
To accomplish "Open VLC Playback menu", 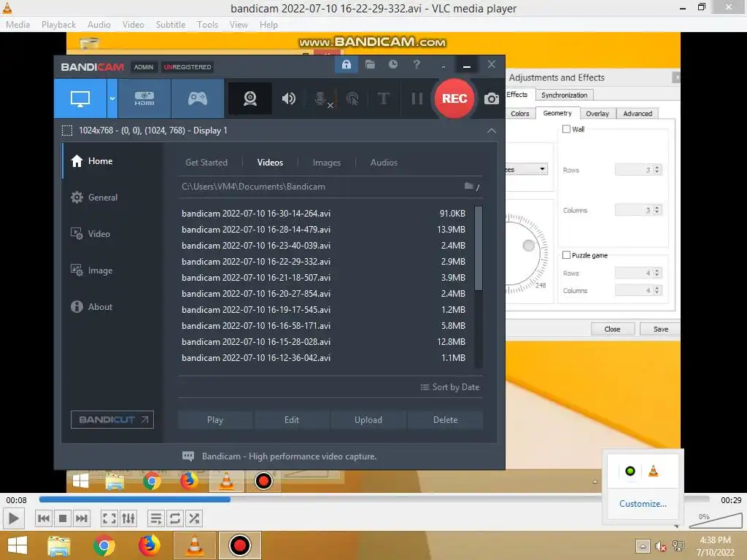I will [58, 25].
